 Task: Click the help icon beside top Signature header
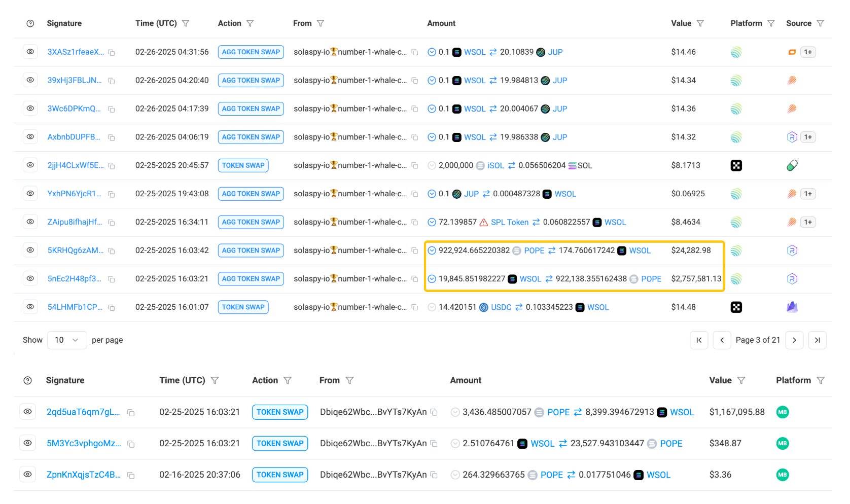point(30,23)
